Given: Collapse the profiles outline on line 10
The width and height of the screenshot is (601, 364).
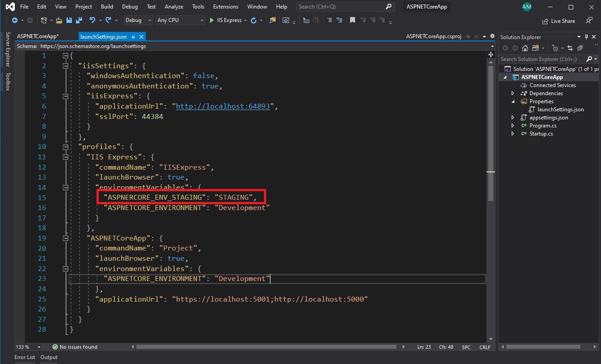Looking at the screenshot, I should [66, 147].
